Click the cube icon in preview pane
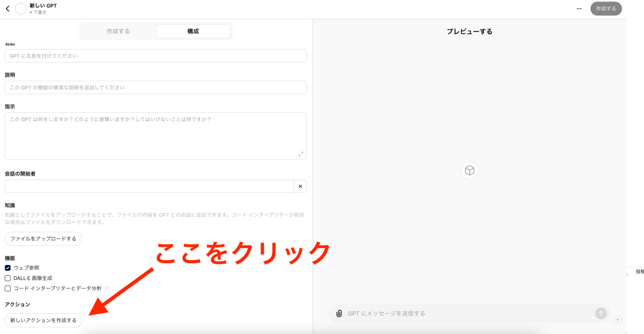The width and height of the screenshot is (644, 334). [470, 170]
